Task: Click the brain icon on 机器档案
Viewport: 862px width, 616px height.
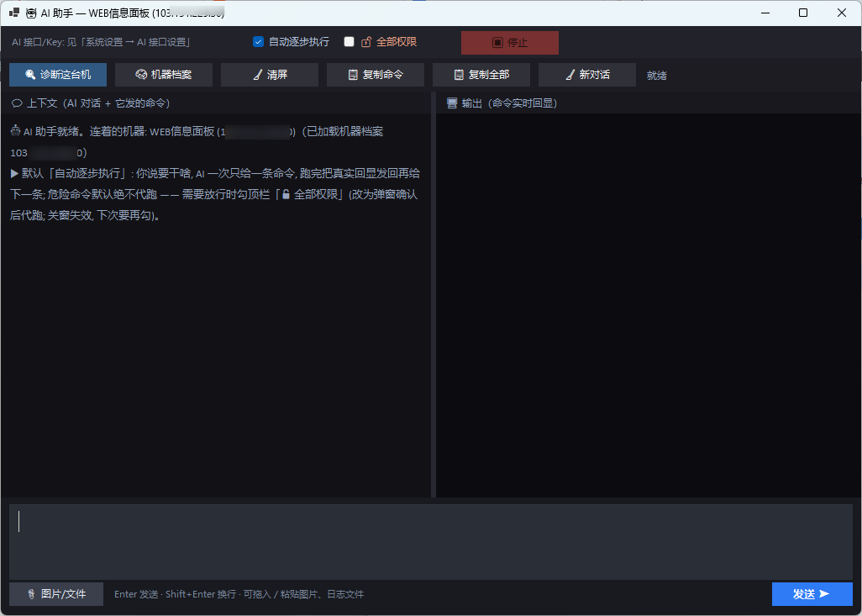Action: click(141, 75)
